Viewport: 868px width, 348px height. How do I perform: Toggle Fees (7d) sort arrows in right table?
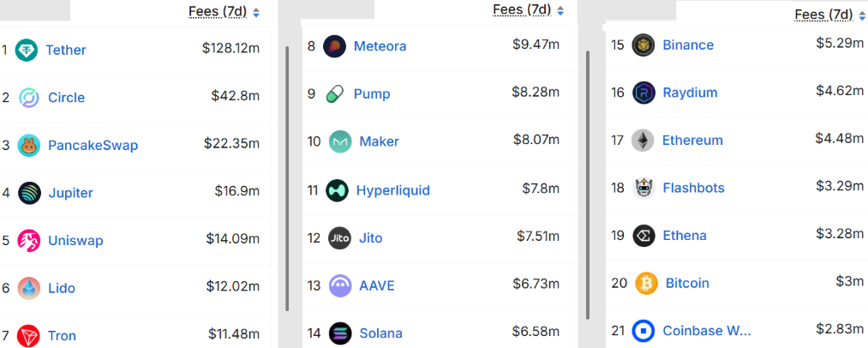click(862, 16)
